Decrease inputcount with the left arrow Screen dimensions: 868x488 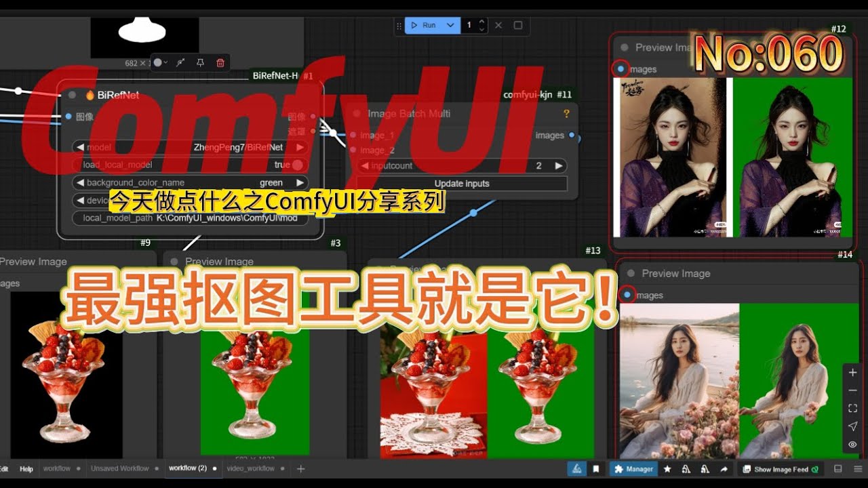366,165
